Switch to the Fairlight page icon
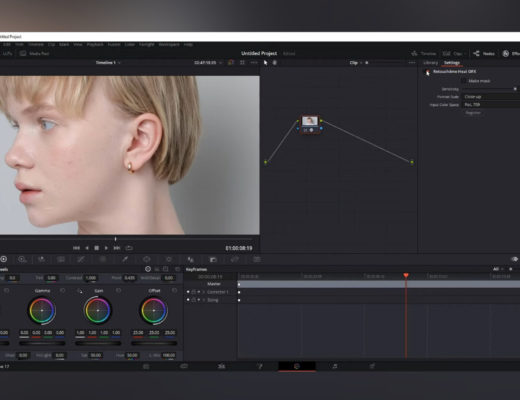Image resolution: width=520 pixels, height=400 pixels. 335,366
